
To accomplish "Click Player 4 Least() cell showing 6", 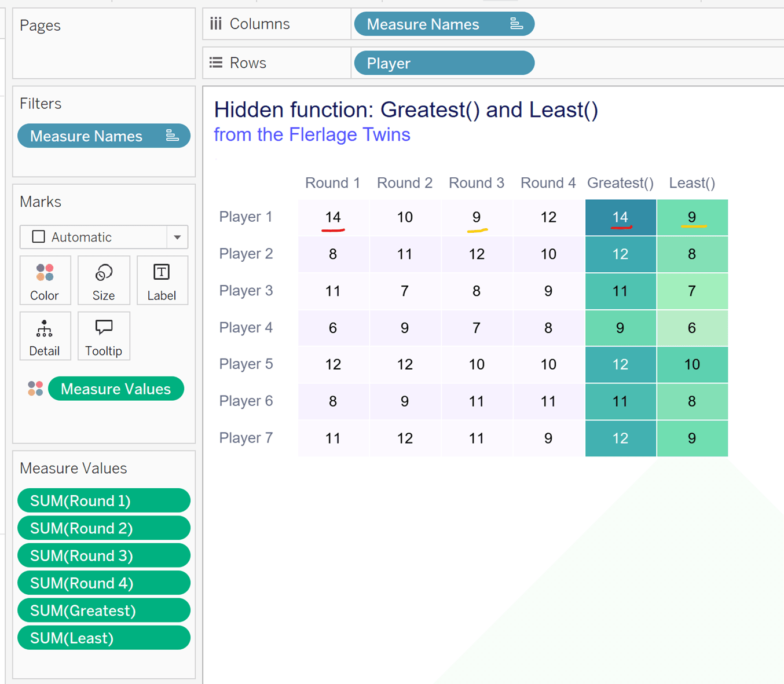I will tap(692, 328).
